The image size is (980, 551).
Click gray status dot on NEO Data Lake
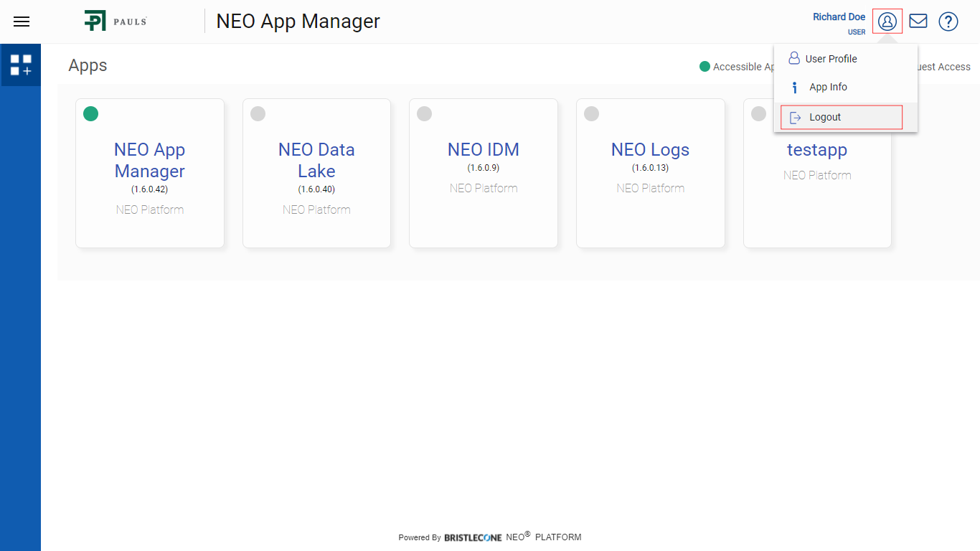[258, 113]
